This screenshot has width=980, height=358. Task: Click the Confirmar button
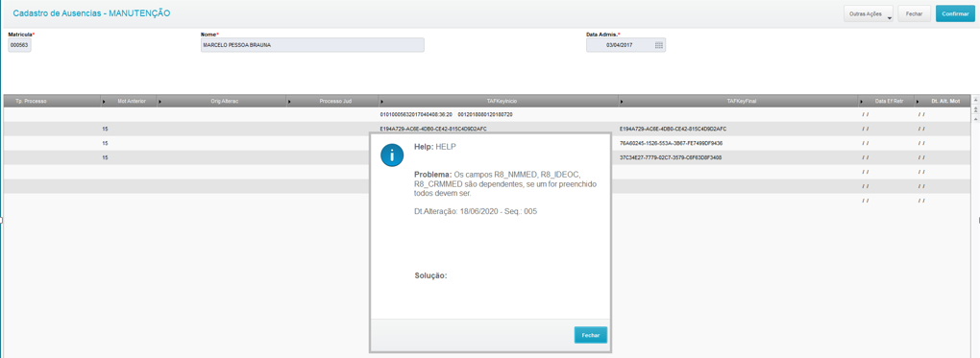pos(955,13)
